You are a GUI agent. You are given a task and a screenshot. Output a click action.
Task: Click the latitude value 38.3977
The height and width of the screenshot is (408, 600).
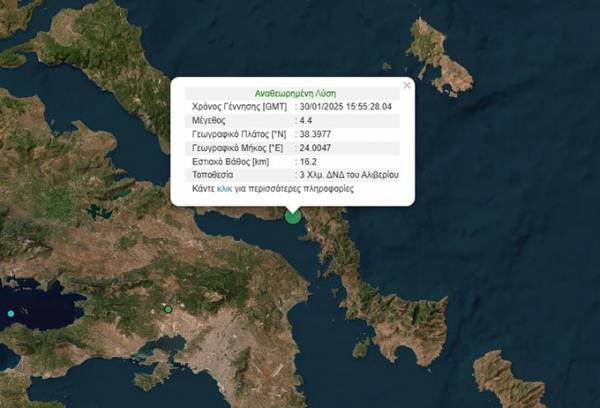[315, 134]
